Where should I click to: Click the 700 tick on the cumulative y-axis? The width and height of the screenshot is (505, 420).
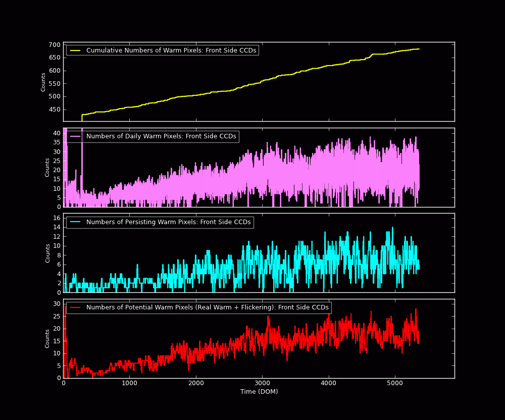(55, 45)
